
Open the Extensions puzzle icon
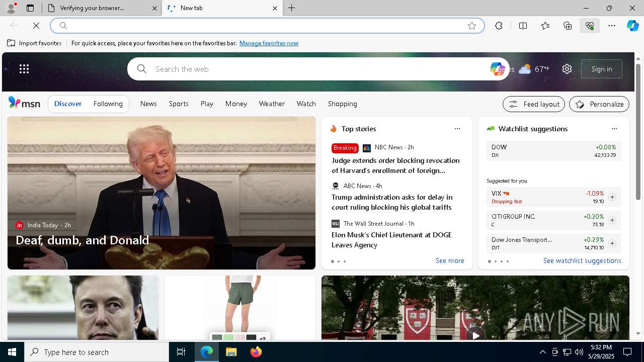(499, 26)
